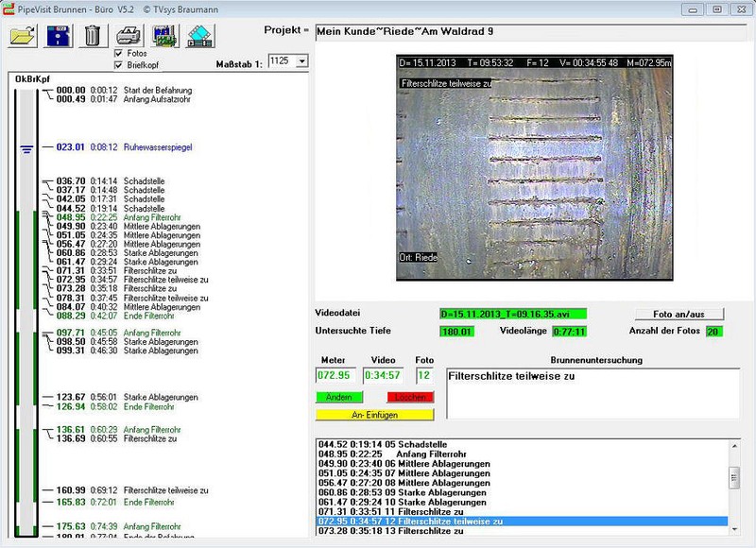Image resolution: width=756 pixels, height=548 pixels.
Task: Click the green Ändern button
Action: click(x=338, y=398)
